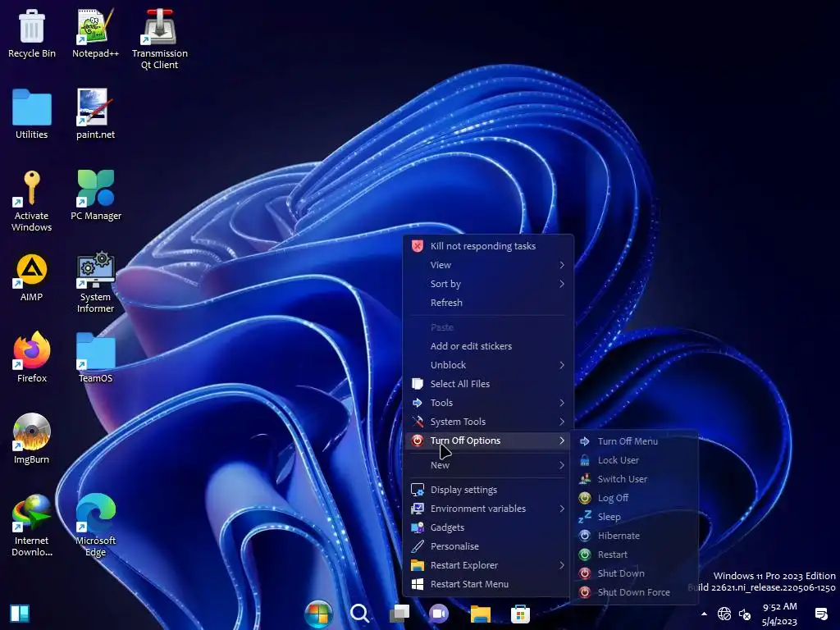Show hidden tray icons arrow
Viewport: 840px width, 630px height.
click(704, 614)
